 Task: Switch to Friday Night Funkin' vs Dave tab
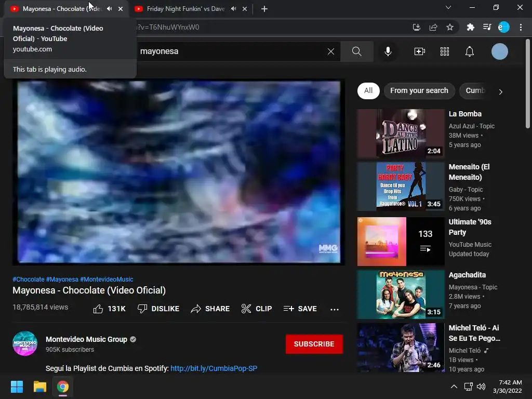pyautogui.click(x=185, y=9)
